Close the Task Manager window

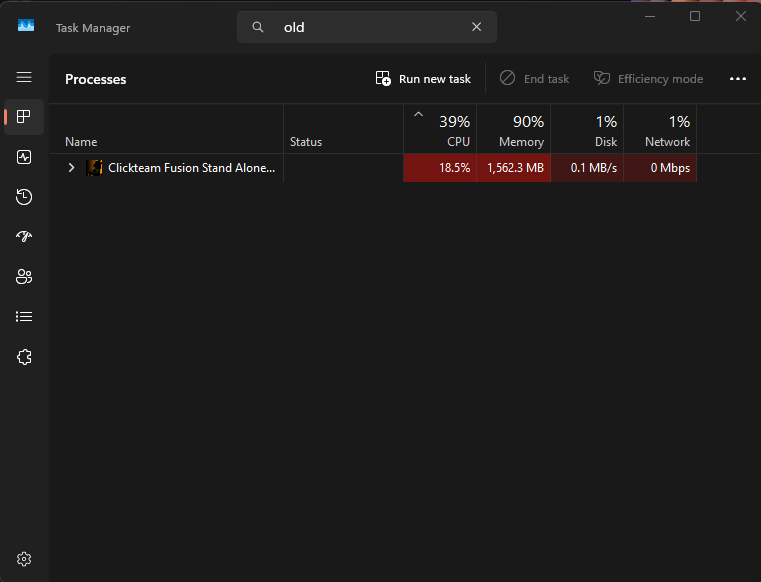coord(741,17)
